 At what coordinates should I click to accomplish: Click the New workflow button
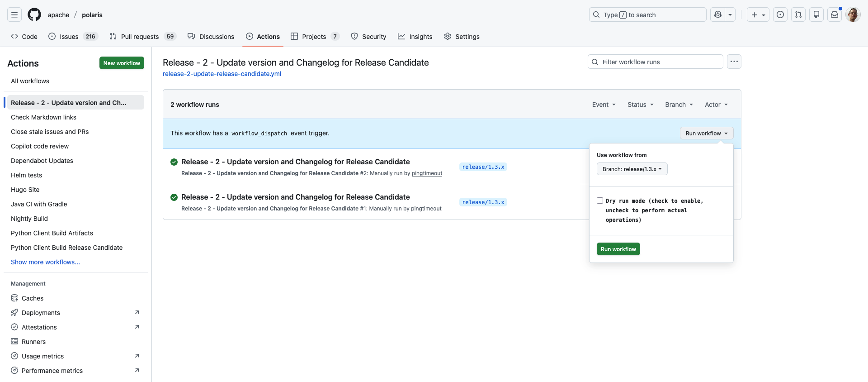click(122, 63)
